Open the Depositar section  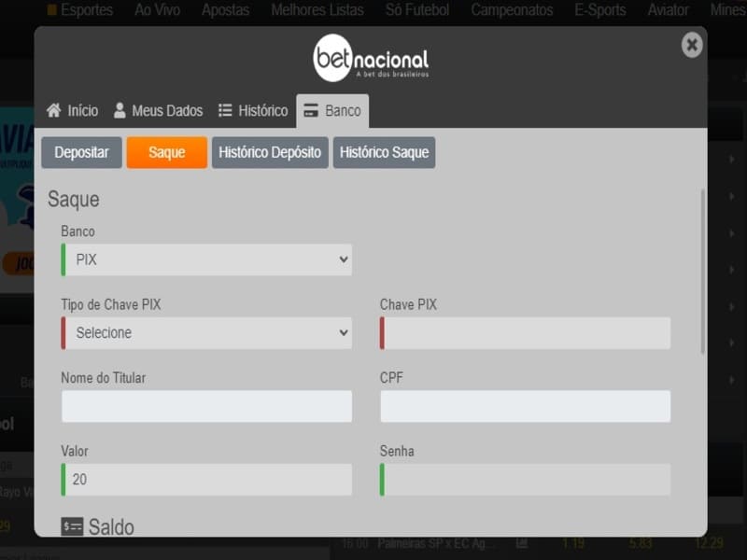coord(81,153)
